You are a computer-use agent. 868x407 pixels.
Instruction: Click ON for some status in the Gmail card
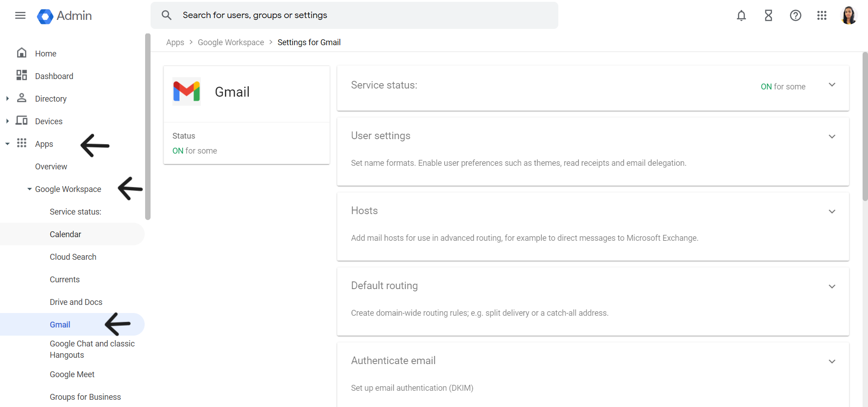point(195,151)
